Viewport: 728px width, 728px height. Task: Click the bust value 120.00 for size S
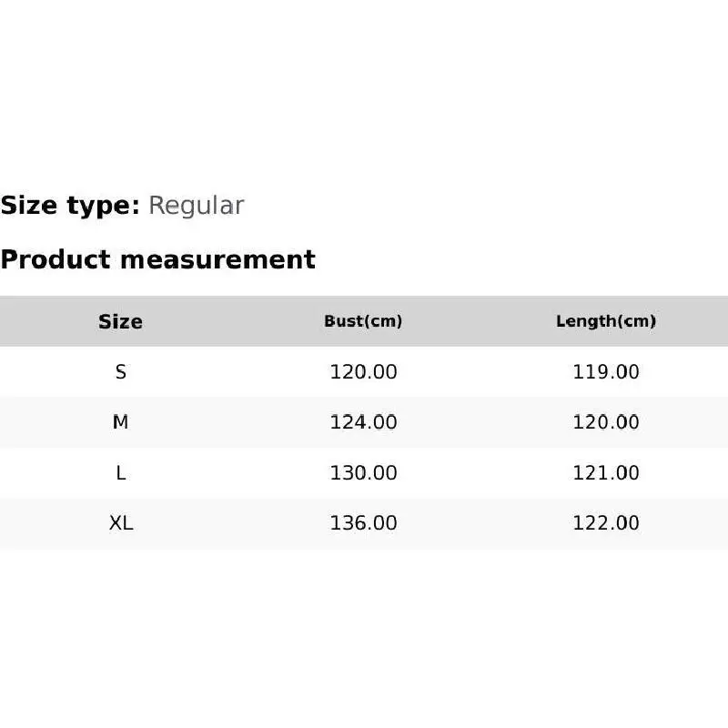pos(363,371)
